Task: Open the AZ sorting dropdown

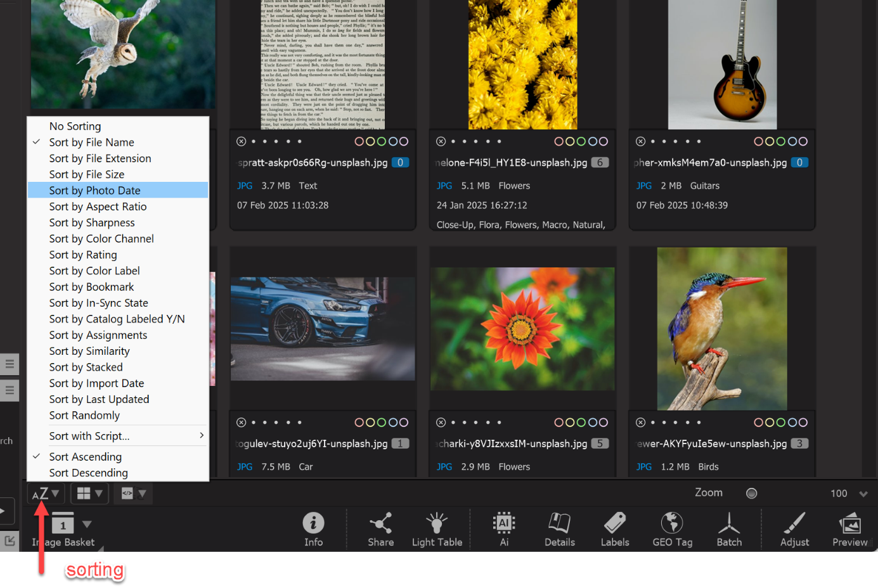Action: point(46,494)
